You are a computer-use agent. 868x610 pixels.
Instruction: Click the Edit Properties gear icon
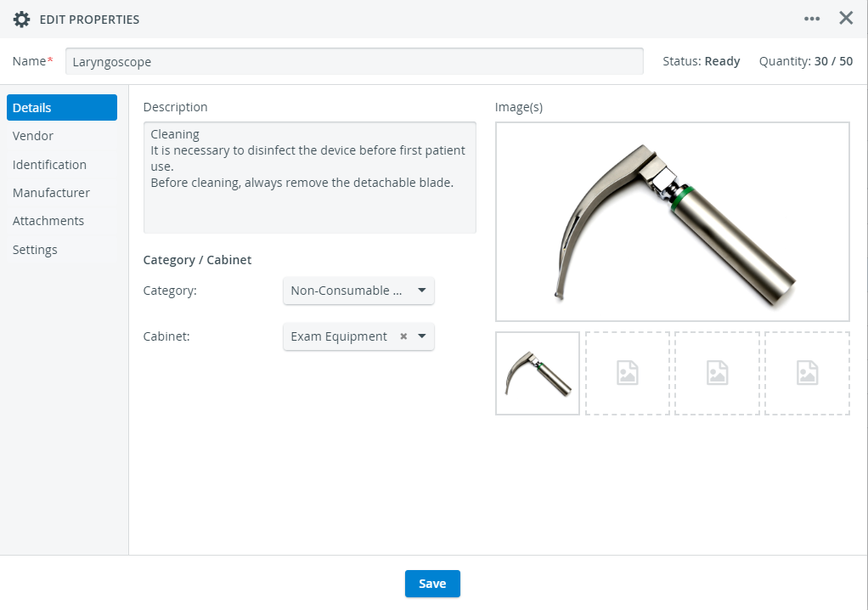[x=21, y=20]
